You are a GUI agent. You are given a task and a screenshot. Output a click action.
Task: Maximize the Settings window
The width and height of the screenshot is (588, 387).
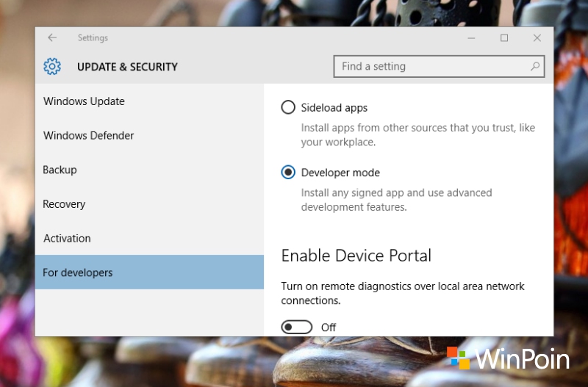[x=504, y=38]
